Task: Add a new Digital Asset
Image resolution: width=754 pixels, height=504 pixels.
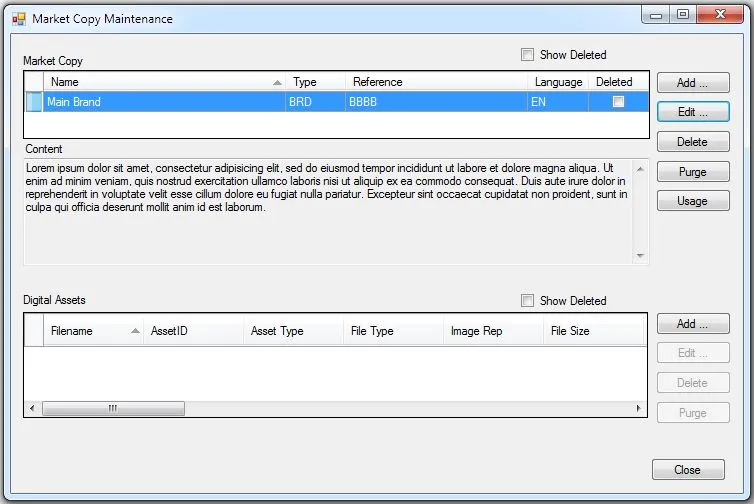Action: pos(692,324)
